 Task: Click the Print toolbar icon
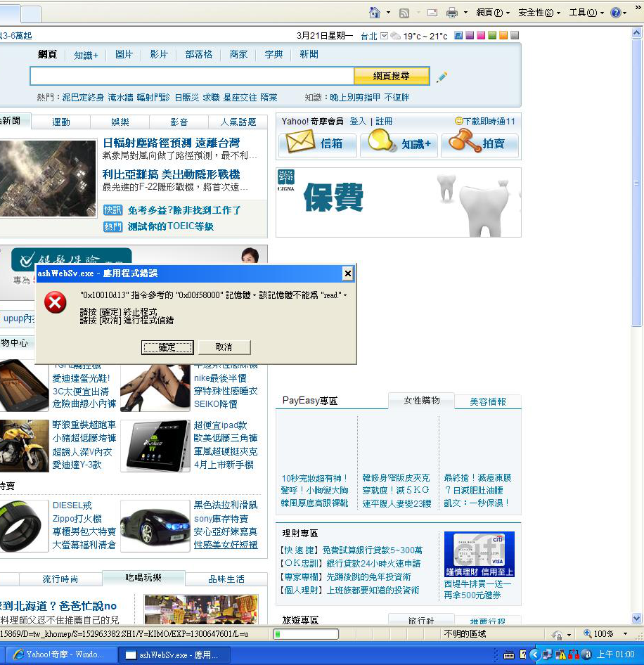click(x=452, y=13)
